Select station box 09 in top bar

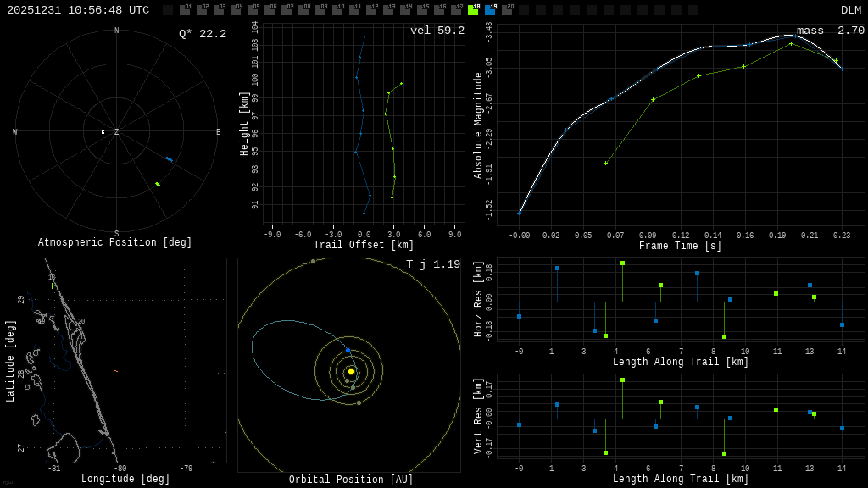coord(320,10)
